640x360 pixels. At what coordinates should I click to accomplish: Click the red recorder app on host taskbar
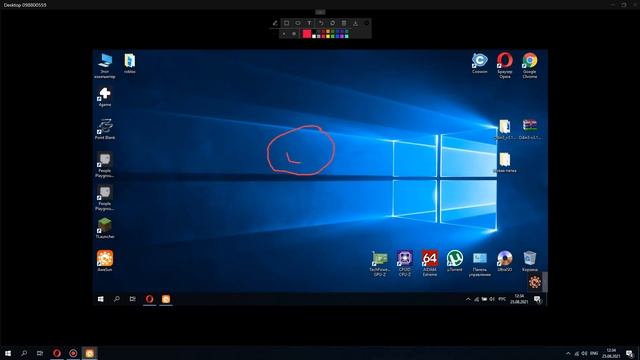[x=73, y=353]
